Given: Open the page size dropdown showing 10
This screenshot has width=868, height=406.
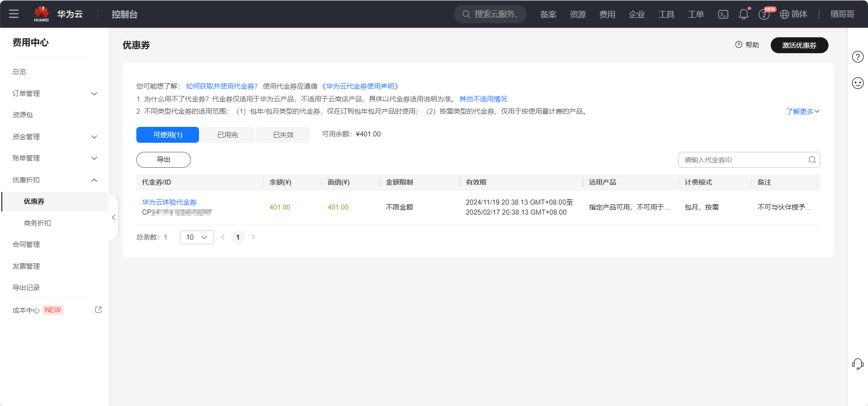Looking at the screenshot, I should (x=197, y=237).
